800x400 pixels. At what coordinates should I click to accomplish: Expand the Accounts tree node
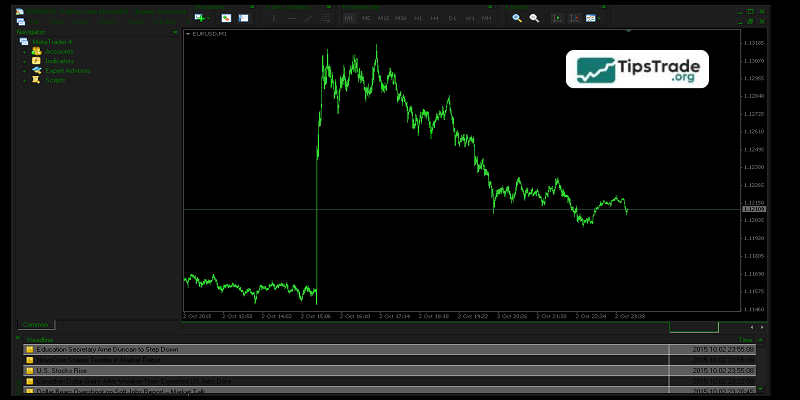pyautogui.click(x=25, y=51)
